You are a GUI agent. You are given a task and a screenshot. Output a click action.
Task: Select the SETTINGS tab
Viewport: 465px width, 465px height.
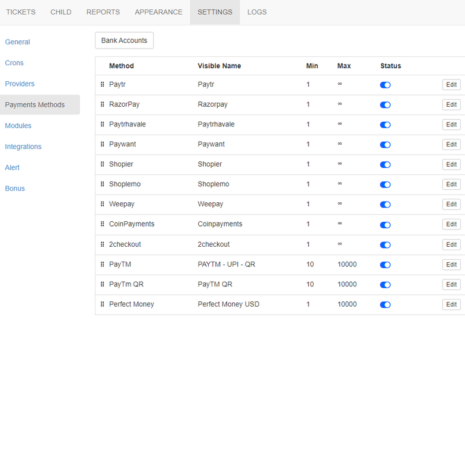click(215, 12)
